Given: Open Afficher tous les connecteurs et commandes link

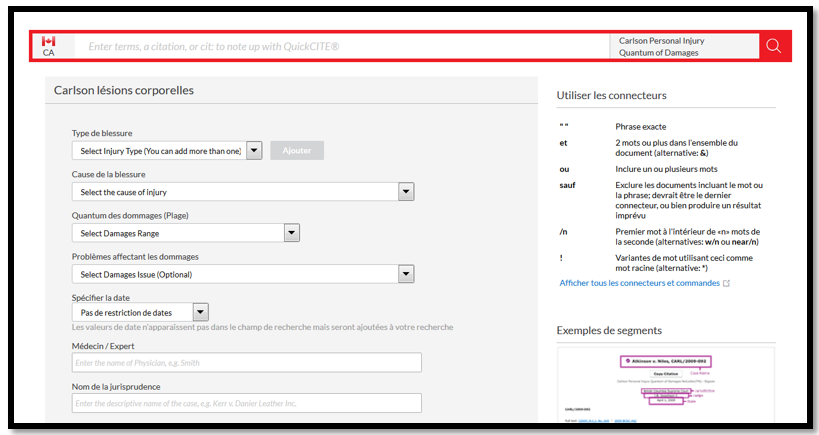Looking at the screenshot, I should pos(639,283).
